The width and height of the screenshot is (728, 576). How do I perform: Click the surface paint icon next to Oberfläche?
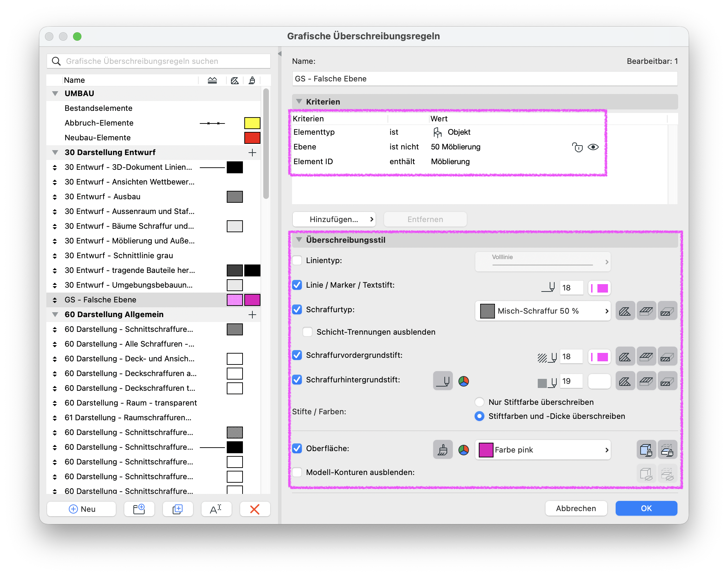pyautogui.click(x=443, y=450)
